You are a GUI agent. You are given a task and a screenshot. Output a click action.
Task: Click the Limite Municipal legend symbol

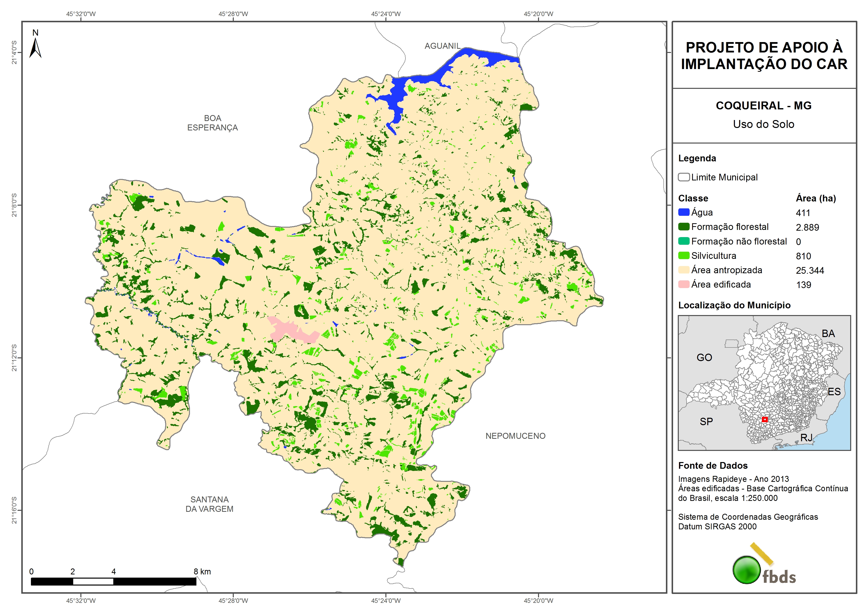[x=683, y=177]
